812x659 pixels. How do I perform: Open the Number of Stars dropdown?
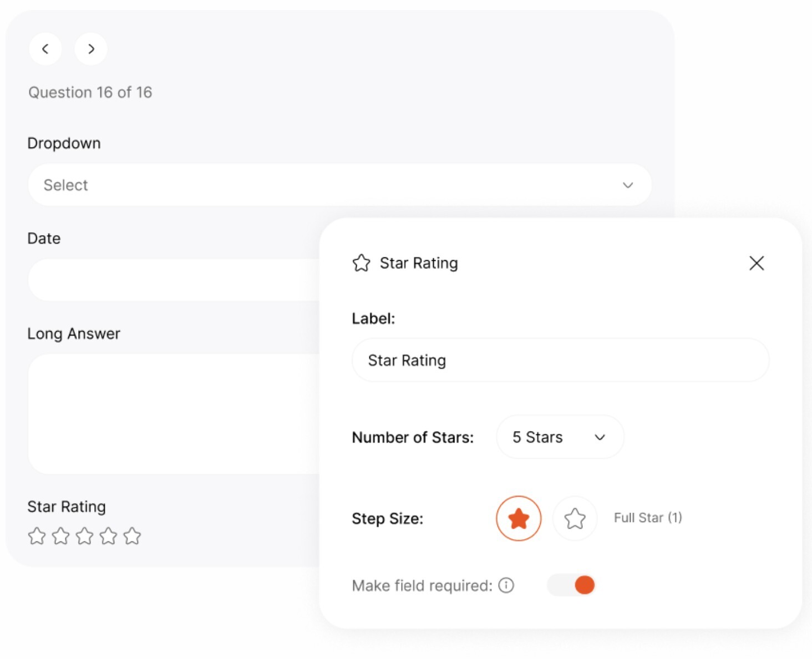pos(559,437)
